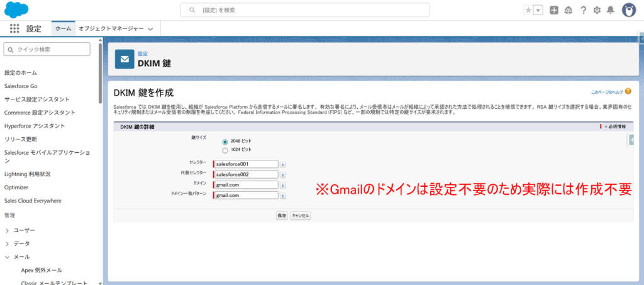Open Sales Cloud Everywhere in sidebar
This screenshot has height=285, width=644.
[33, 201]
